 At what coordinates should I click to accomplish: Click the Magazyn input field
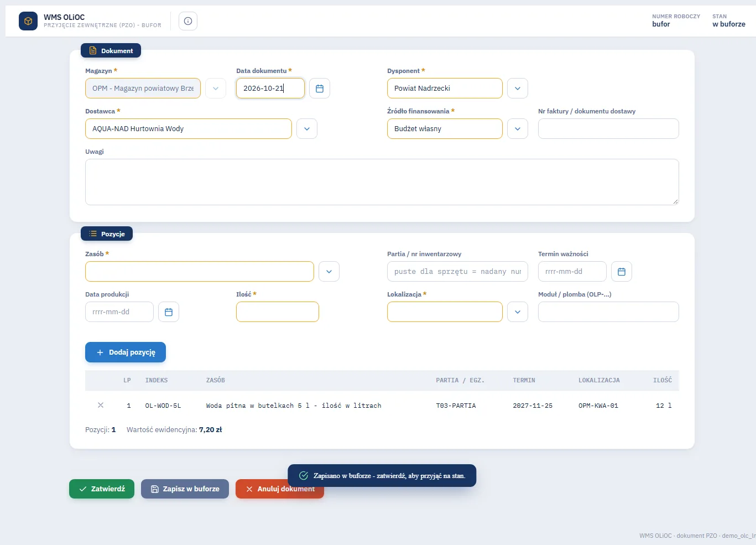tap(143, 89)
